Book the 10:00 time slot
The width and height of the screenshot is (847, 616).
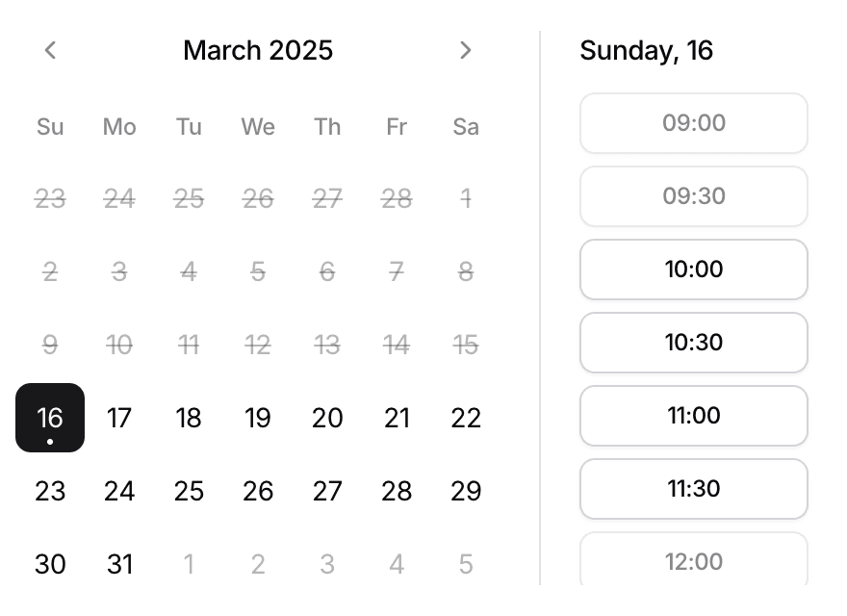(693, 269)
